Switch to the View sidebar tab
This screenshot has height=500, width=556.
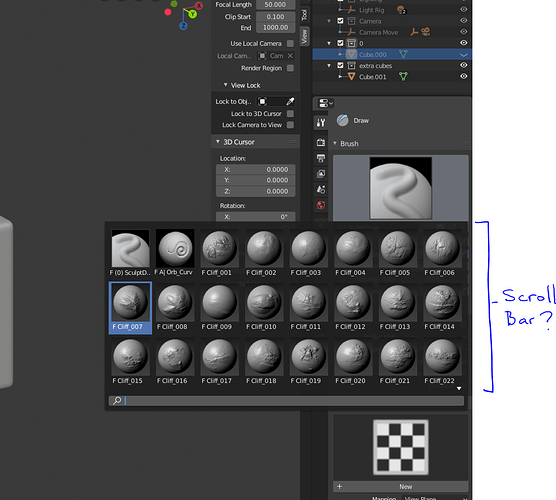pos(304,37)
